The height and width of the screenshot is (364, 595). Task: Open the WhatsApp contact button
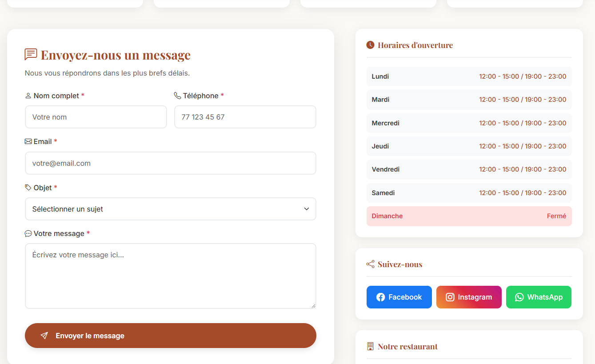539,297
